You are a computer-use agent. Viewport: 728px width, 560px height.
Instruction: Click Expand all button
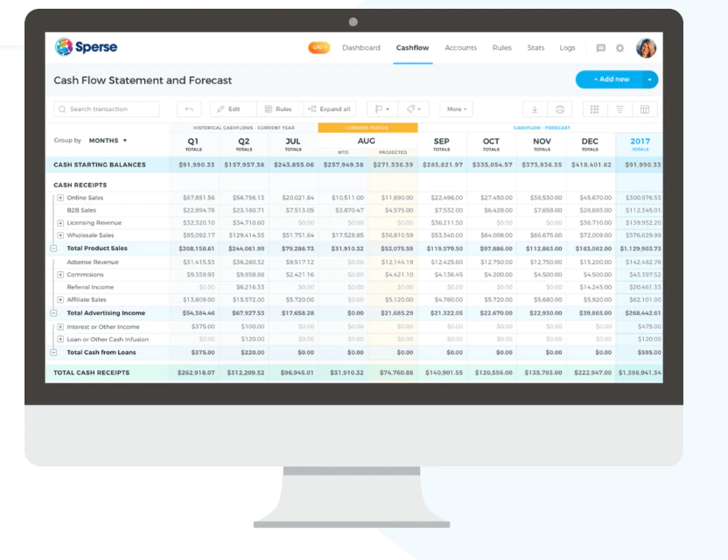tap(330, 109)
